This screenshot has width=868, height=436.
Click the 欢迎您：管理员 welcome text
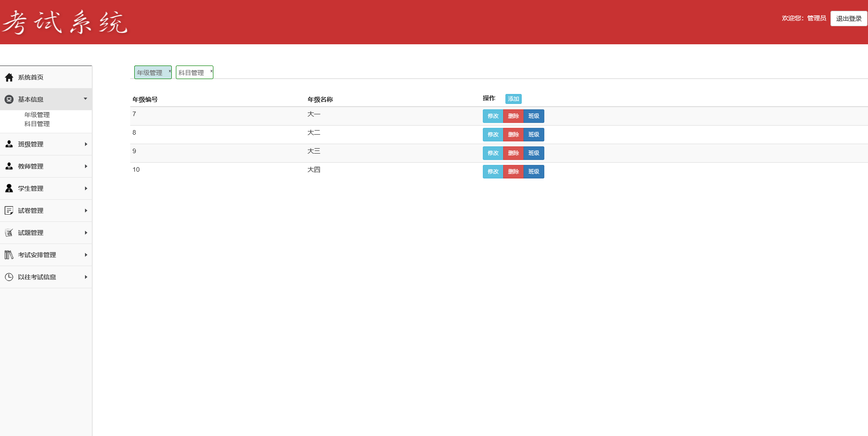pyautogui.click(x=804, y=18)
